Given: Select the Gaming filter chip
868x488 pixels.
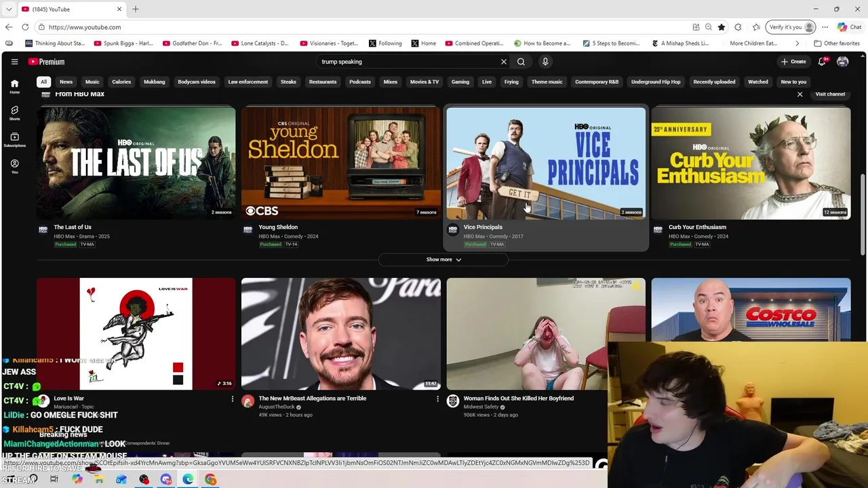Looking at the screenshot, I should [x=460, y=82].
